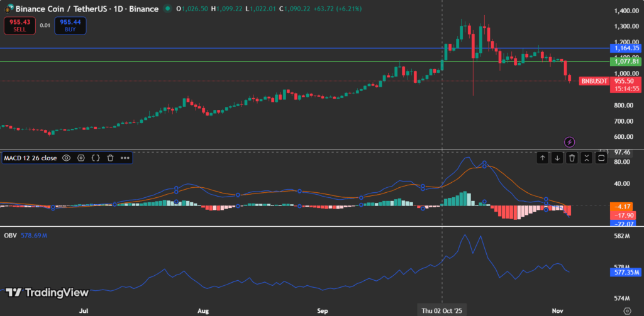Maximize the MACD pane
The image size is (644, 316).
pos(601,158)
